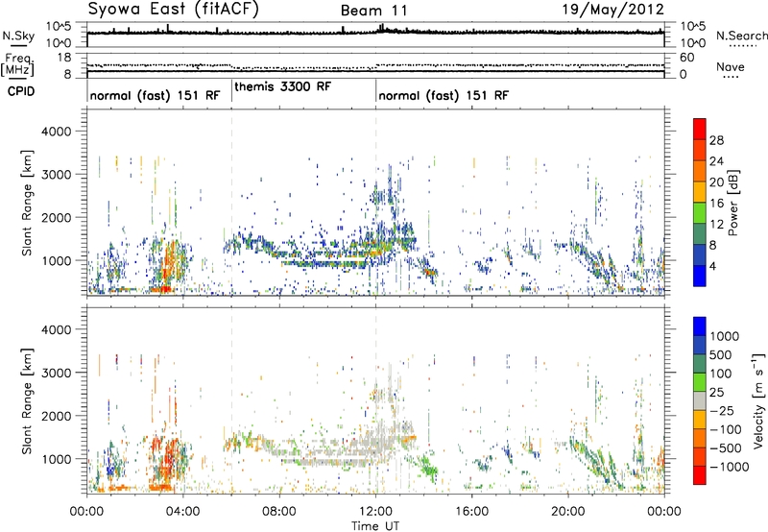768x532 pixels.
Task: Click the 'Slant Range [km]' label of velocity panel
Action: click(27, 401)
